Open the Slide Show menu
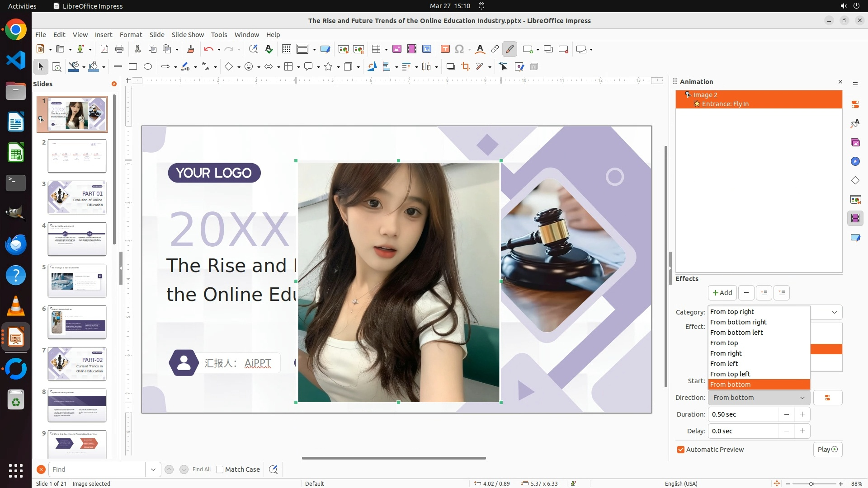Image resolution: width=868 pixels, height=488 pixels. click(187, 35)
